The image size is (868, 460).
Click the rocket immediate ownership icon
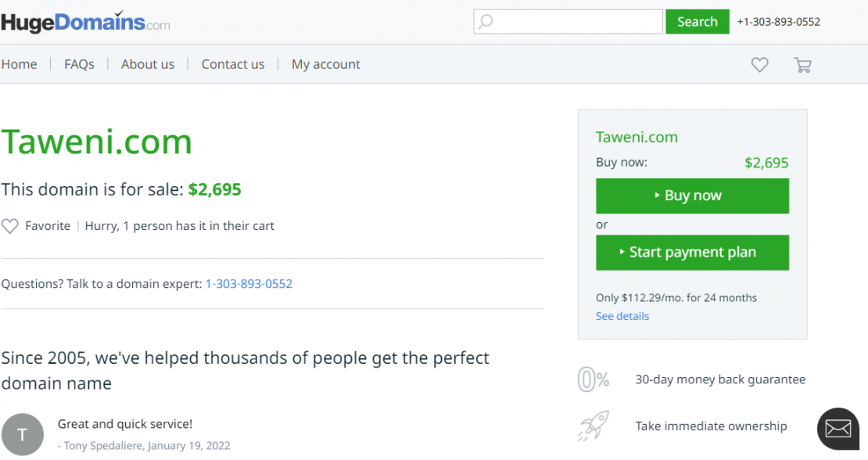[594, 426]
